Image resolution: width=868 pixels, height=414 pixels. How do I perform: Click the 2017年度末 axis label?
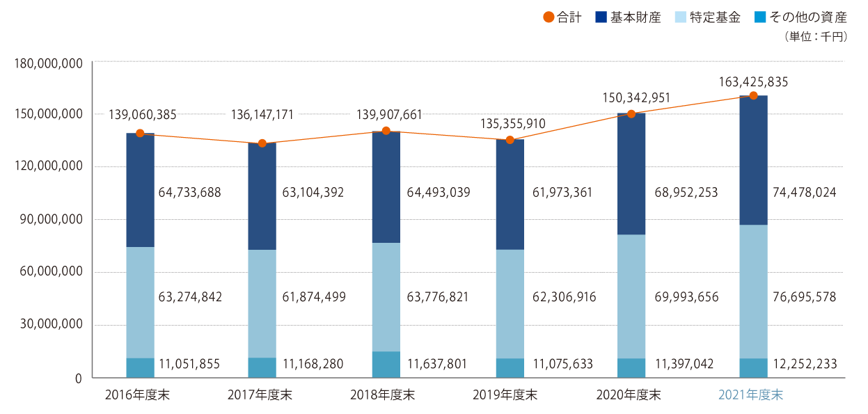[x=260, y=395]
